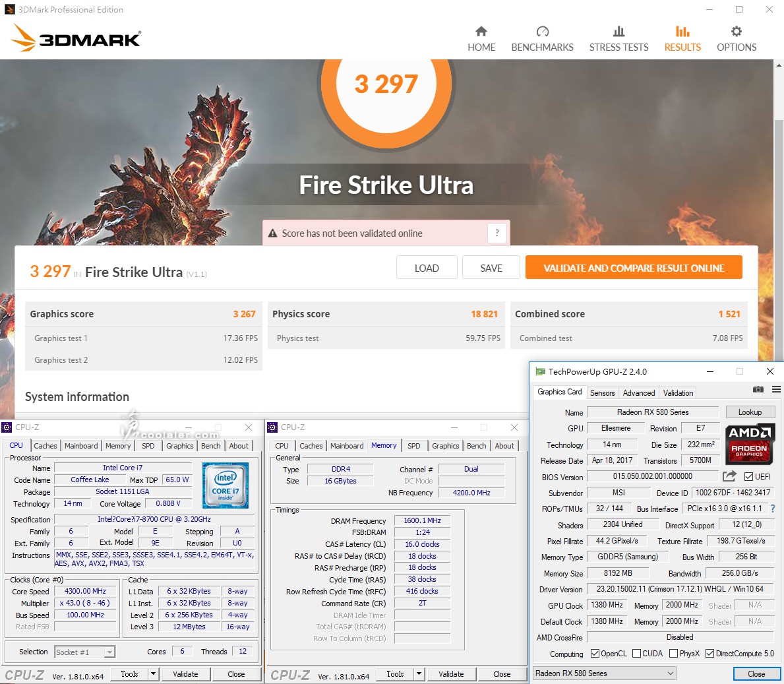The height and width of the screenshot is (684, 784).
Task: Go to 3DMark Home via house icon
Action: (481, 32)
